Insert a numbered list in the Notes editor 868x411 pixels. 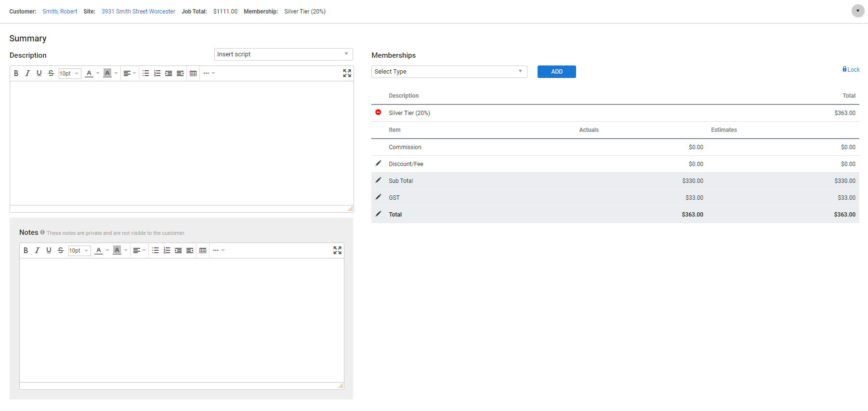167,250
